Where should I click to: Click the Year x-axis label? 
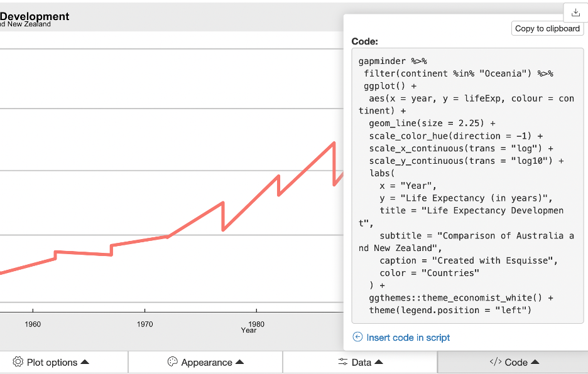pos(249,330)
